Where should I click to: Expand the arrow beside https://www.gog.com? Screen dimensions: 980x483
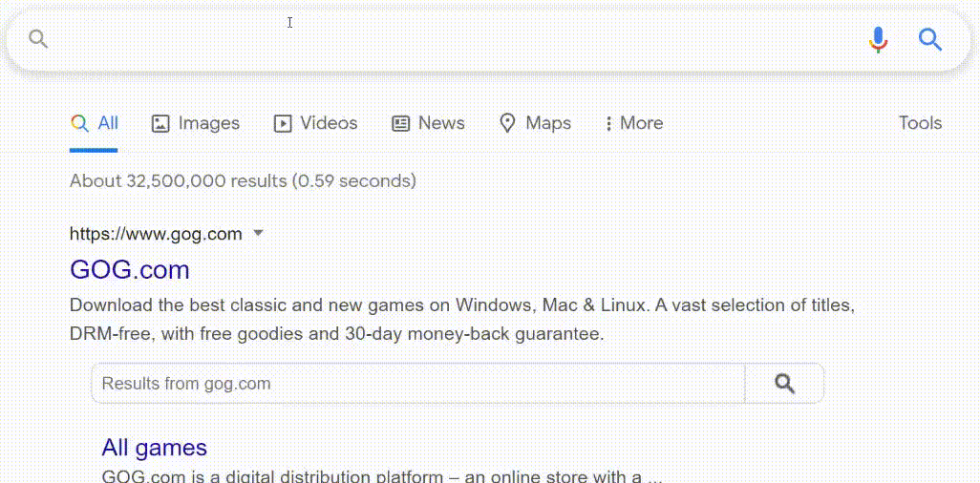click(258, 234)
